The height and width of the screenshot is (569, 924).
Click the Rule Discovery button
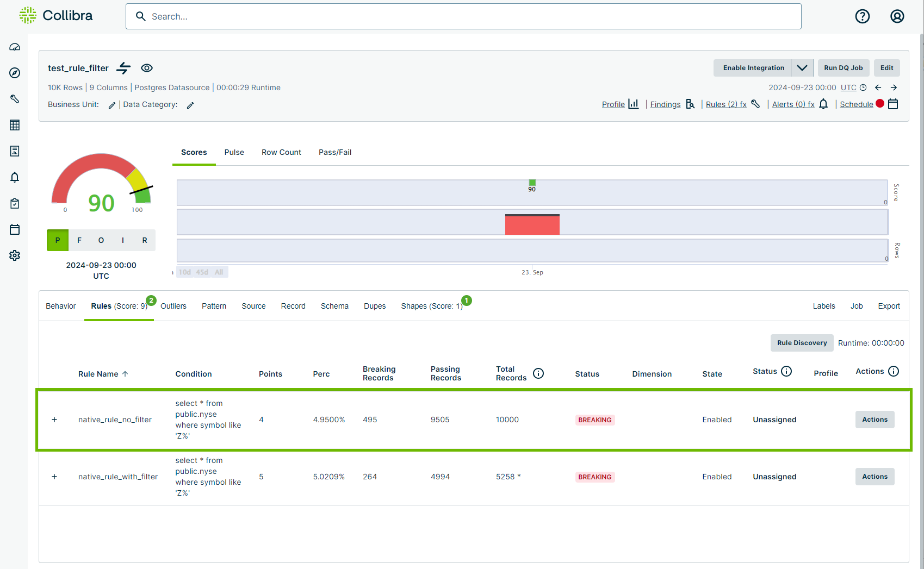point(802,343)
